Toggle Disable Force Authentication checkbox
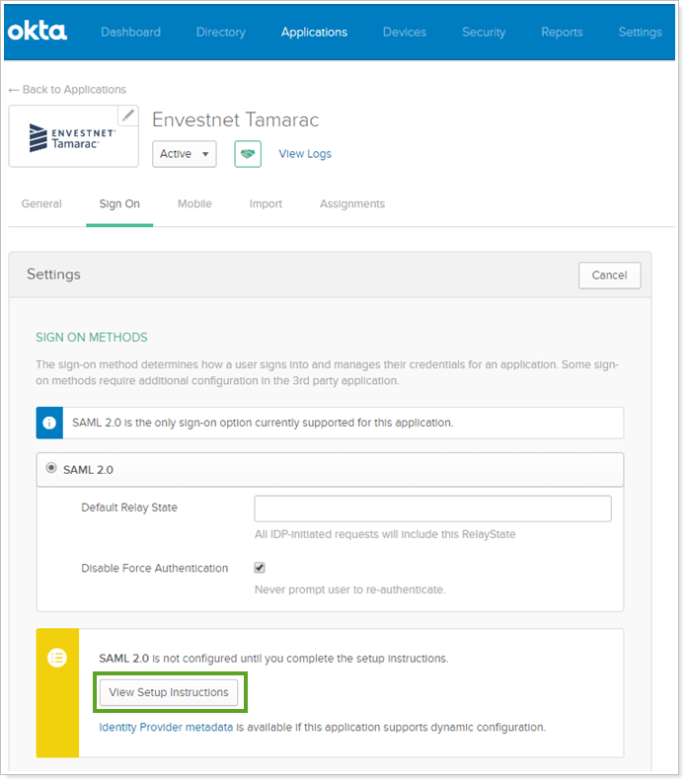This screenshot has height=784, width=688. pyautogui.click(x=260, y=568)
